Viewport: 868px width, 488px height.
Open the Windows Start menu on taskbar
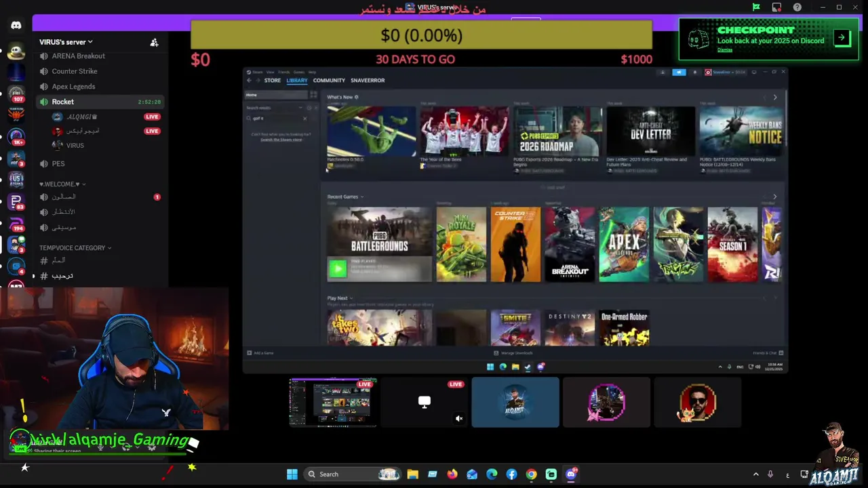click(292, 474)
